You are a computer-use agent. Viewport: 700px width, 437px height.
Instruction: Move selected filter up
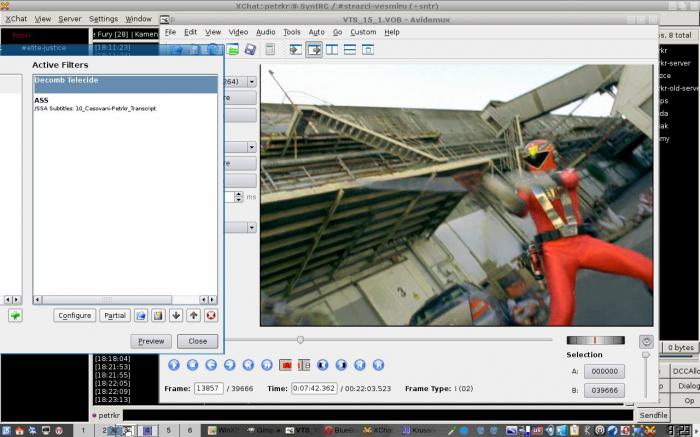[193, 316]
